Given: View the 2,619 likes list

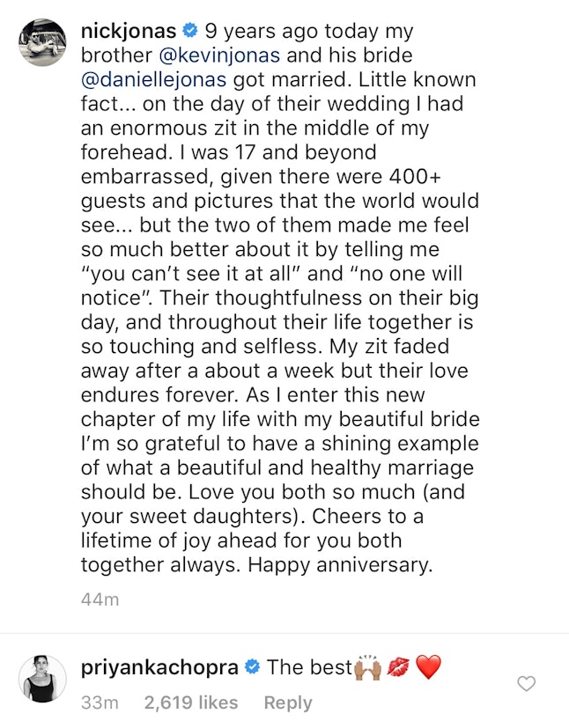Looking at the screenshot, I should [x=191, y=702].
